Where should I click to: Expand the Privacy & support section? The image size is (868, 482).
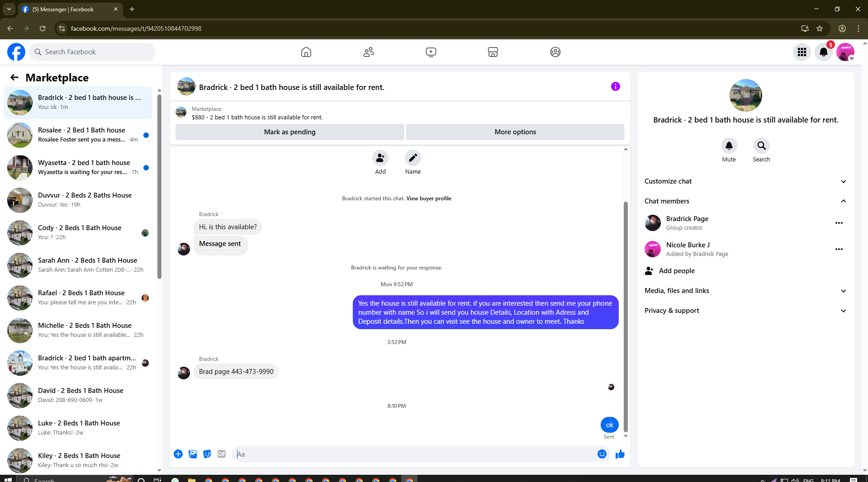click(x=746, y=311)
